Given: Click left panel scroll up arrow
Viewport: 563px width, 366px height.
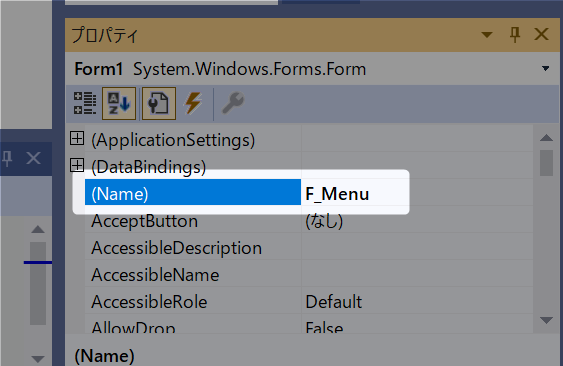Looking at the screenshot, I should click(38, 229).
